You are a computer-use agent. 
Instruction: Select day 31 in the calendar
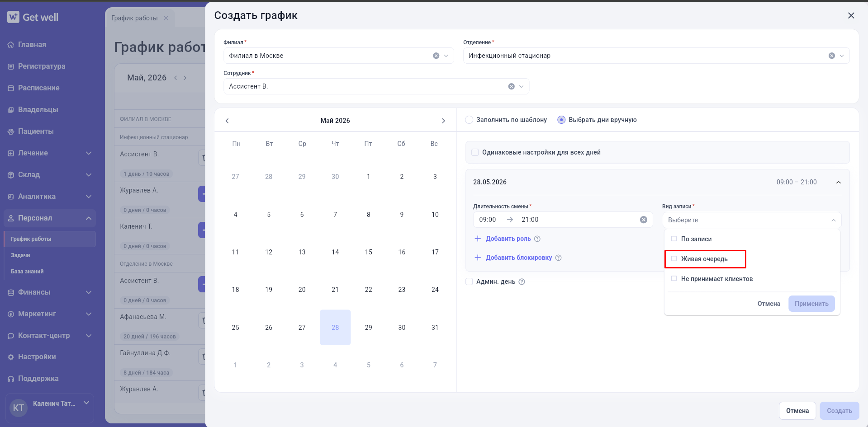point(435,327)
